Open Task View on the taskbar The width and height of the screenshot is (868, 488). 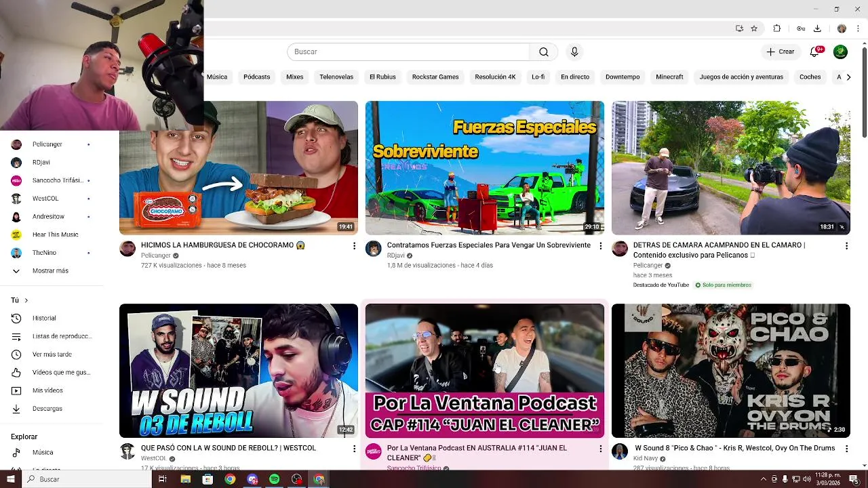tap(163, 479)
